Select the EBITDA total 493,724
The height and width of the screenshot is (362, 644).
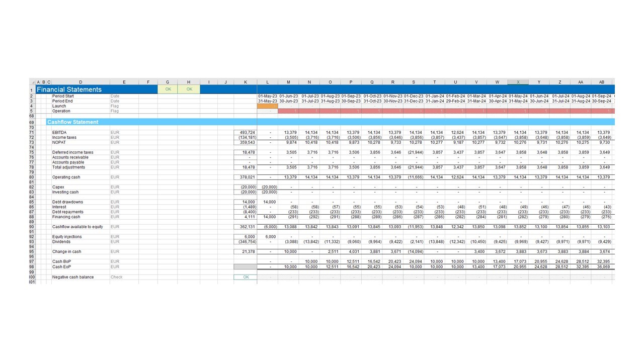coord(245,132)
